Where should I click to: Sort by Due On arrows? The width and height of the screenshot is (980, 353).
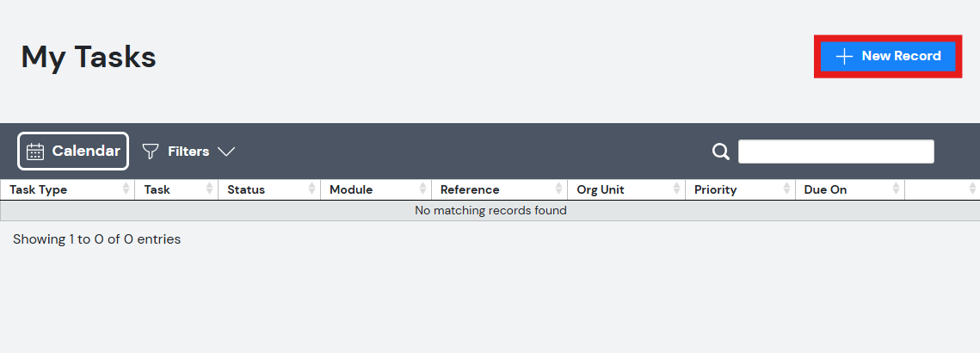coord(897,189)
